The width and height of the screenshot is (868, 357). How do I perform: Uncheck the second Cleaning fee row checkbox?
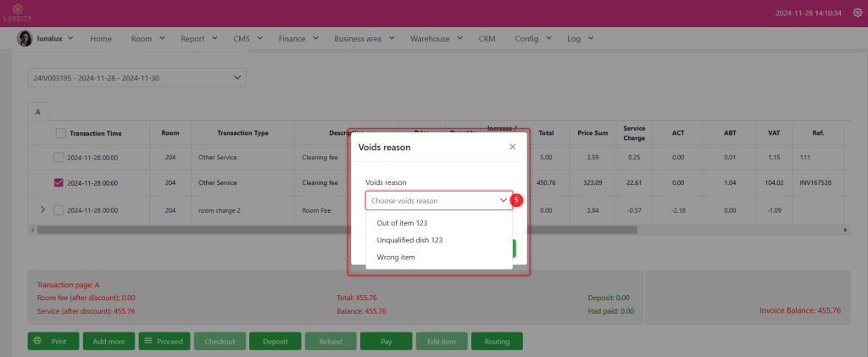tap(58, 182)
